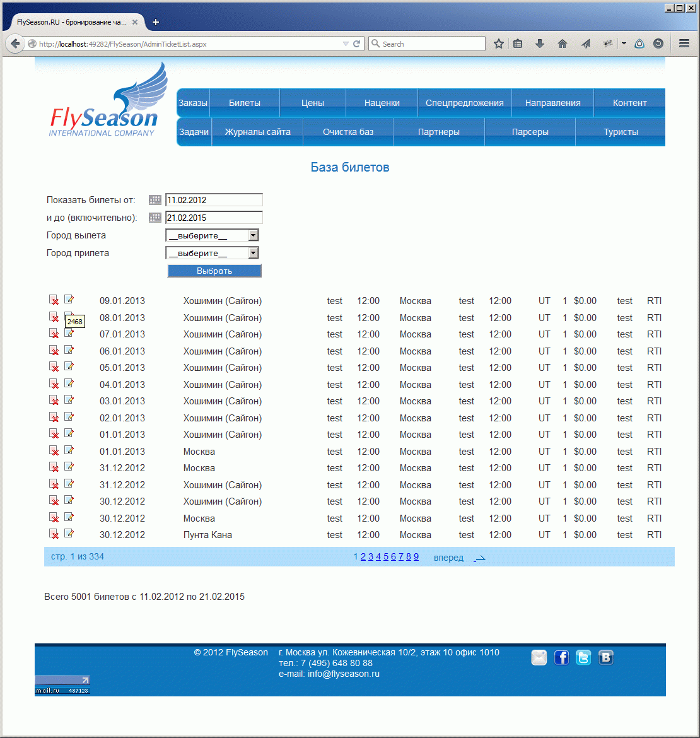Image resolution: width=700 pixels, height=738 pixels.
Task: Expand the Город вылета dropdown
Action: (253, 235)
